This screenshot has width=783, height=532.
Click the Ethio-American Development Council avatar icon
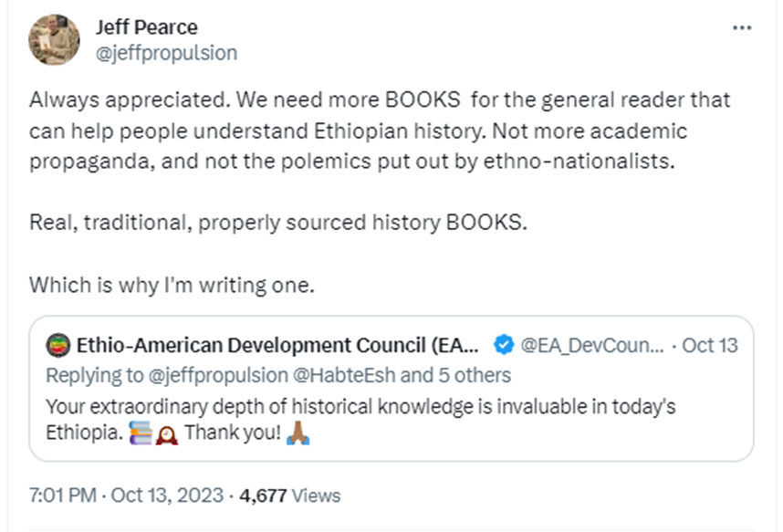click(57, 345)
